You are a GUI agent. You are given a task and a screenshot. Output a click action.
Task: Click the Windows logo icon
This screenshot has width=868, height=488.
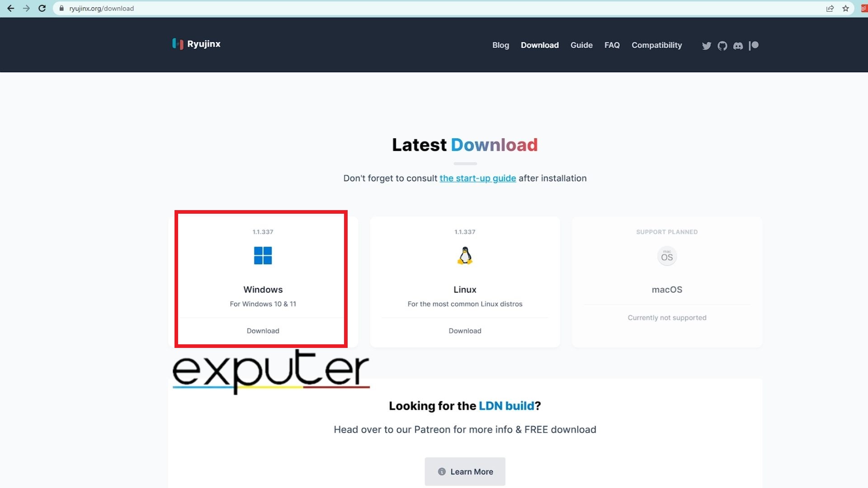pyautogui.click(x=263, y=255)
